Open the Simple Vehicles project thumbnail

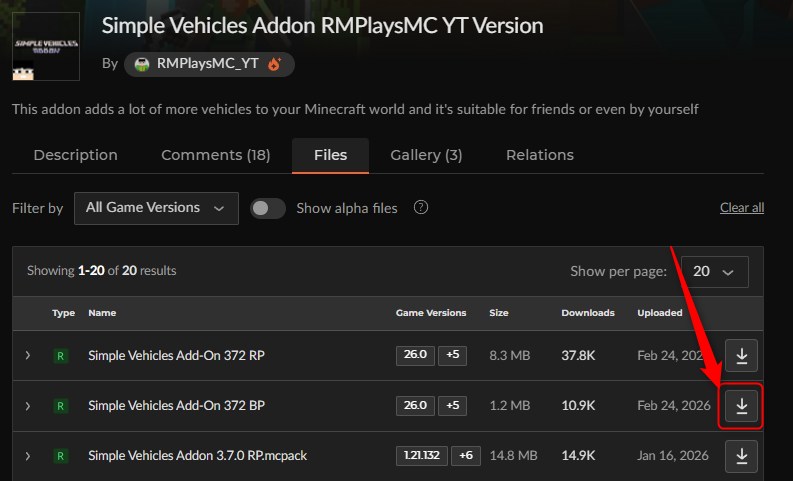tap(46, 47)
